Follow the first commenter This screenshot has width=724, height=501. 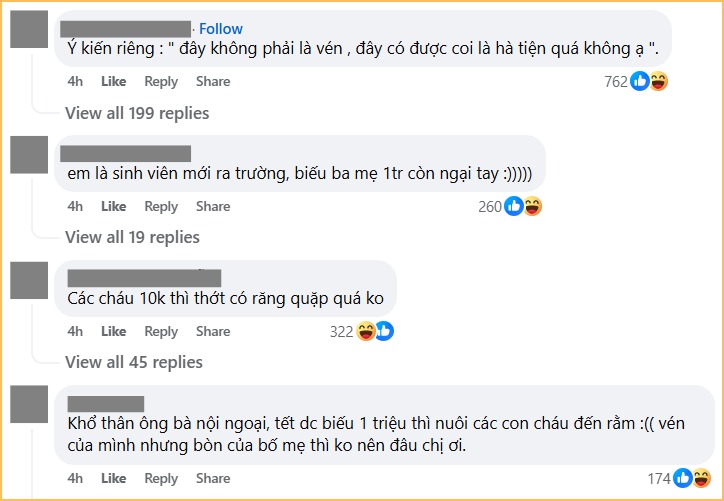click(x=221, y=28)
